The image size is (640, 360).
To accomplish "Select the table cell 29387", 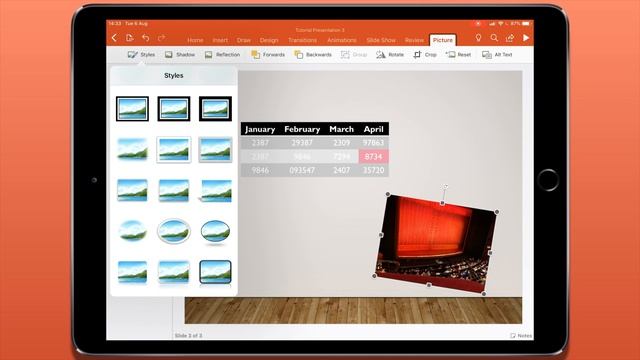I will click(302, 142).
